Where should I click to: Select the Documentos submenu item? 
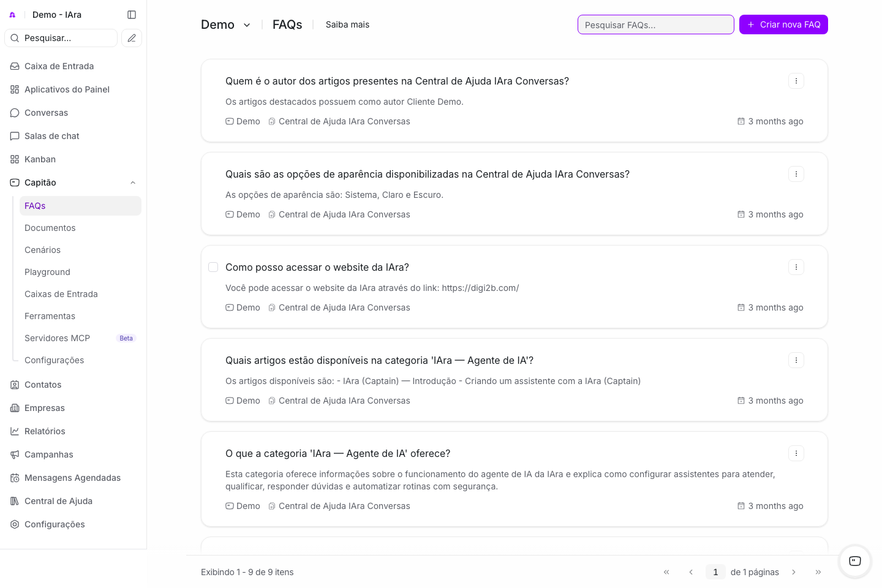[x=80, y=228]
